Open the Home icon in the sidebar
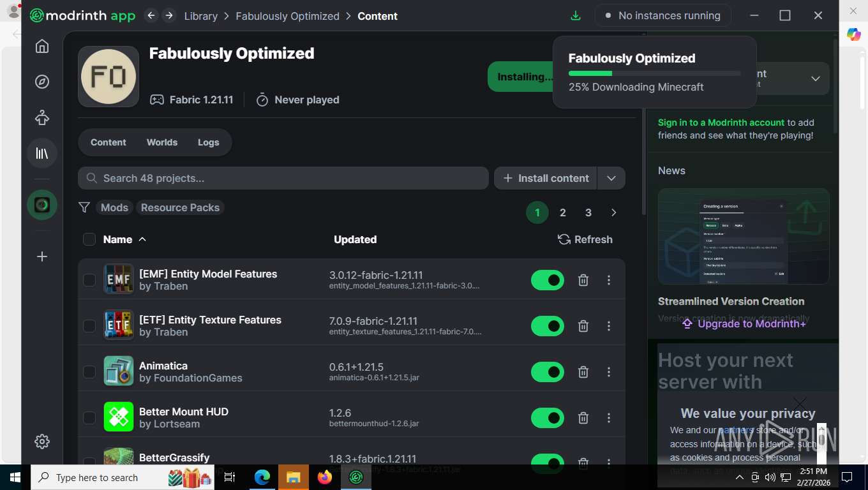This screenshot has width=868, height=490. pos(42,46)
